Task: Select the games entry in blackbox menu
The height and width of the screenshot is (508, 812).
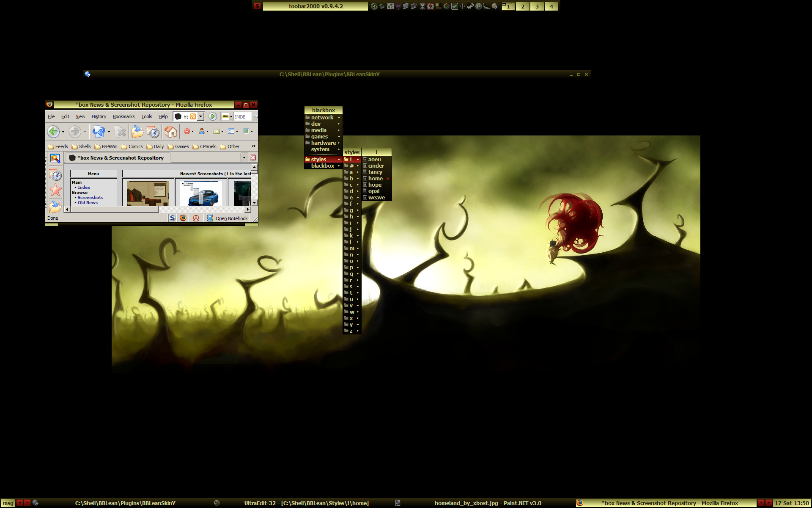Action: (323, 137)
